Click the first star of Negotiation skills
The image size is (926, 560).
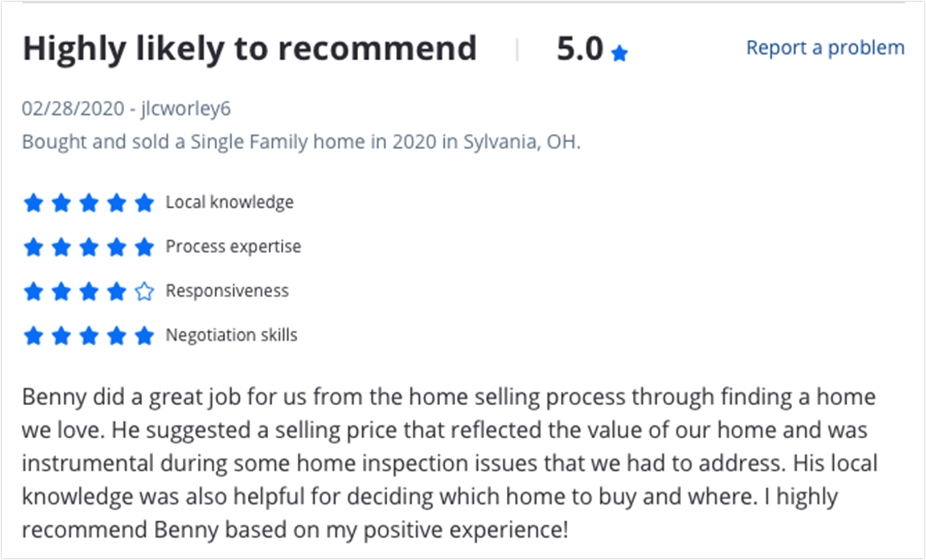(x=34, y=336)
